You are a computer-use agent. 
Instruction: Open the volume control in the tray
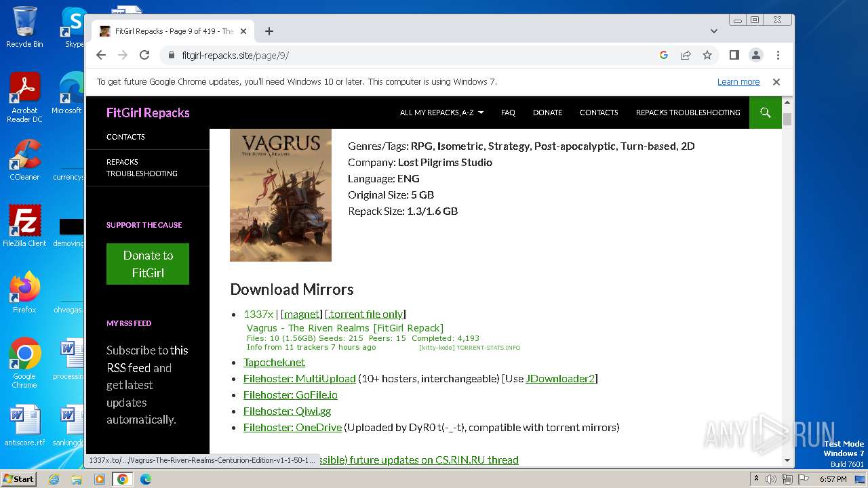(x=771, y=479)
